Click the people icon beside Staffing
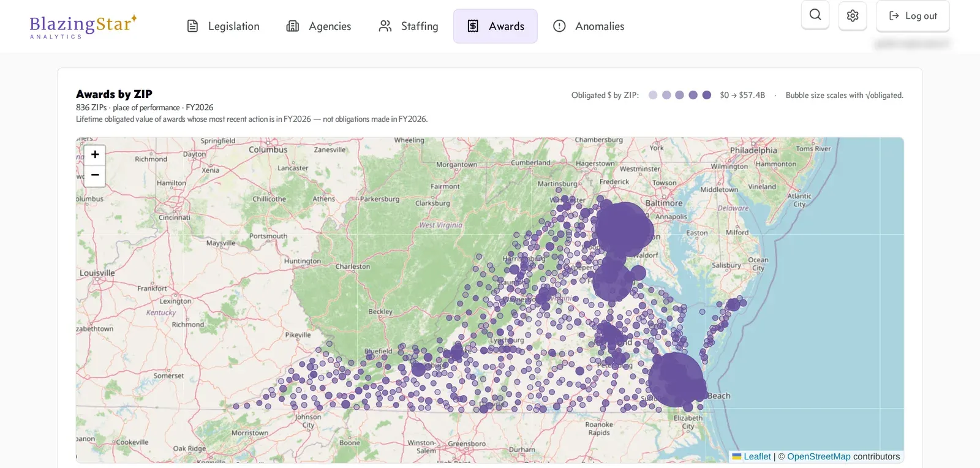 click(385, 26)
